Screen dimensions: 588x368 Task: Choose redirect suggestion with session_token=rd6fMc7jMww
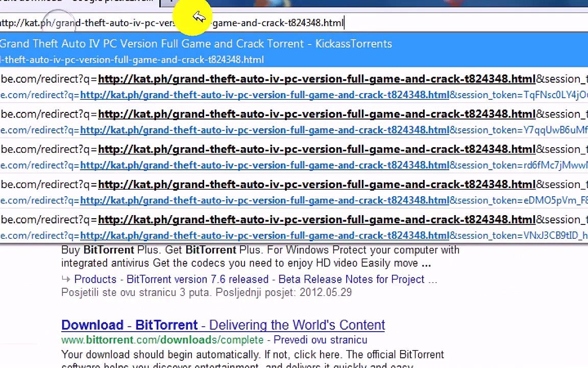[x=294, y=157]
